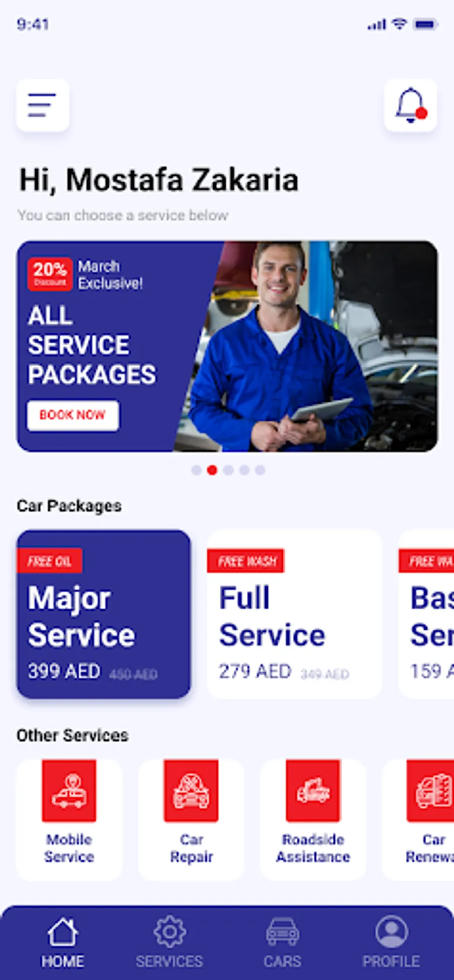This screenshot has width=454, height=980.
Task: Open the notifications bell
Action: [411, 105]
